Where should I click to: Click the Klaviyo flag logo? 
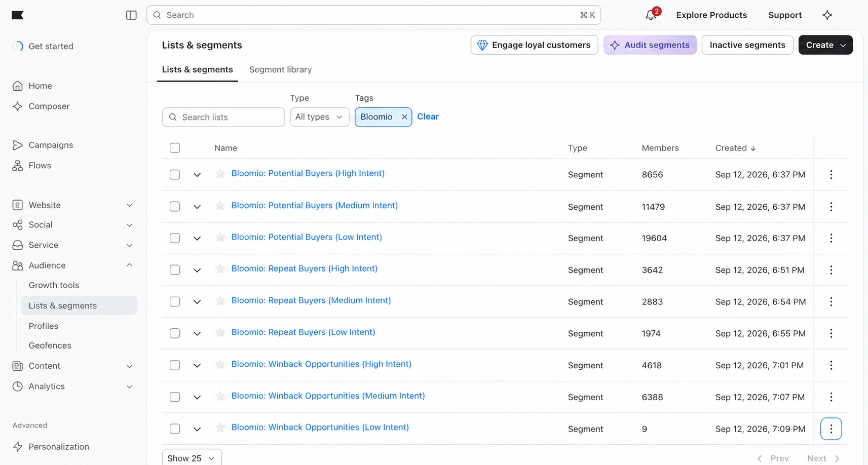coord(18,15)
